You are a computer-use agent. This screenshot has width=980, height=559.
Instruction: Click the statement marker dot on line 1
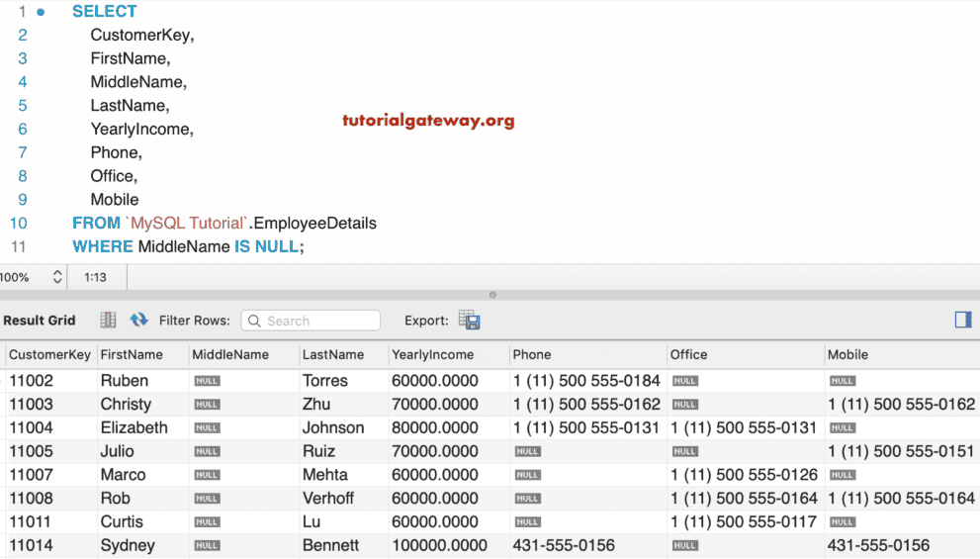[x=41, y=12]
